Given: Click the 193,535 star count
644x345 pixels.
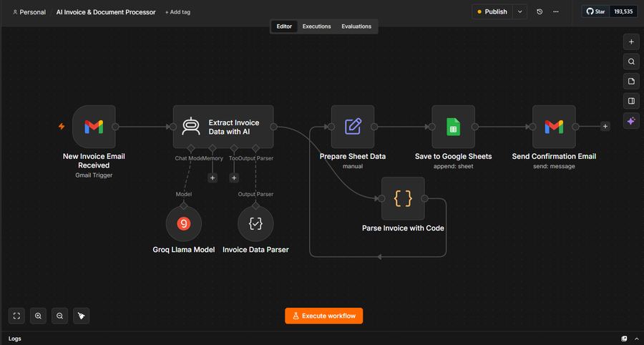Looking at the screenshot, I should click(x=623, y=11).
